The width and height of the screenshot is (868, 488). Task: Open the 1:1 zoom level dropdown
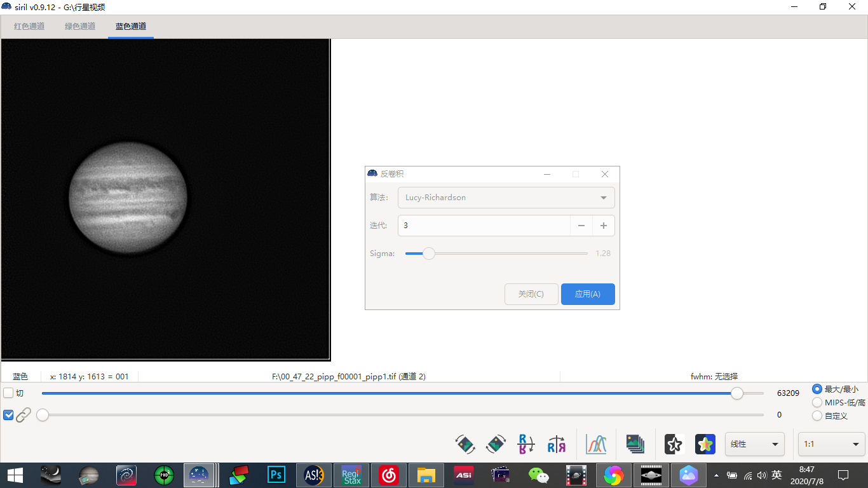click(831, 444)
